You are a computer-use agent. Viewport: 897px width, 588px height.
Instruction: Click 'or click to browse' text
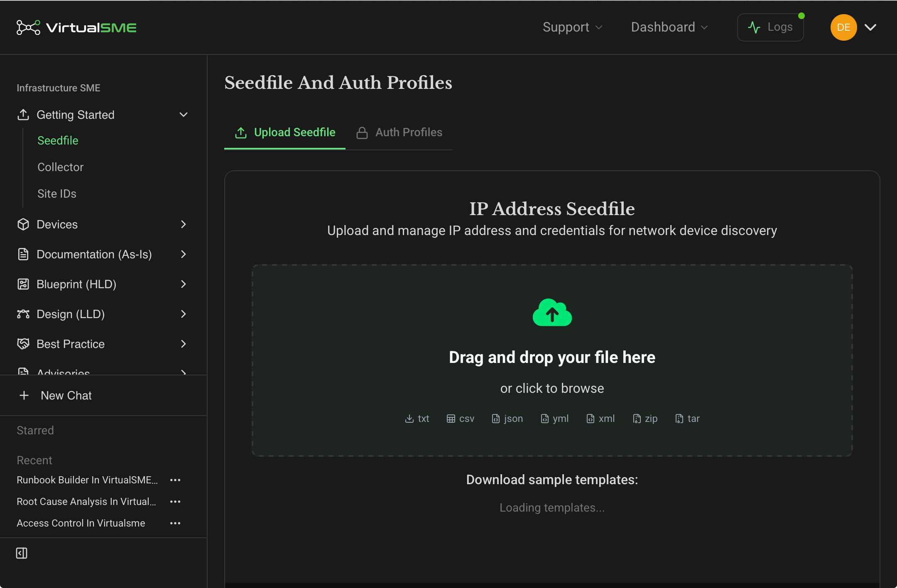click(x=552, y=388)
